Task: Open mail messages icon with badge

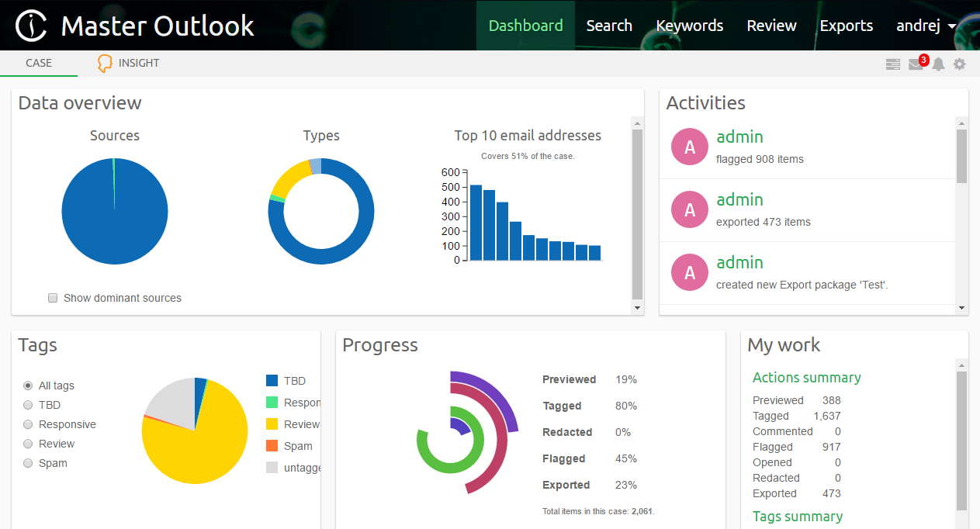Action: tap(916, 64)
